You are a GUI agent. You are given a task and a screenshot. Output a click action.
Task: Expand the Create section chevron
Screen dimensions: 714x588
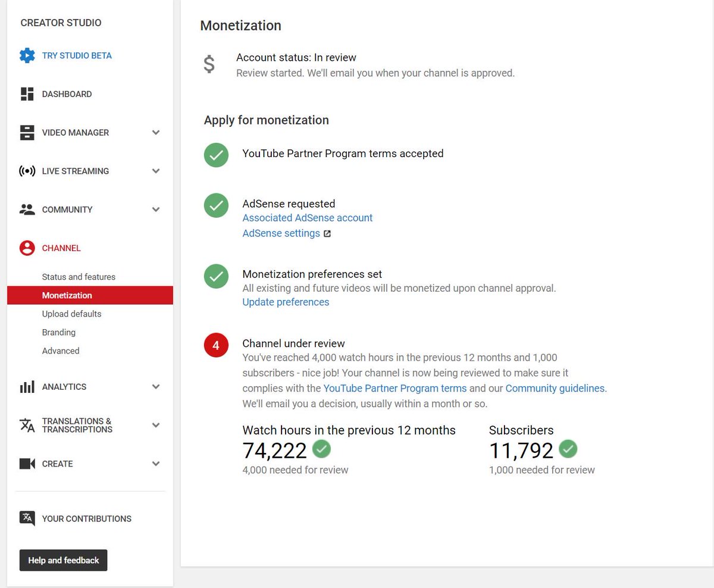(x=156, y=464)
